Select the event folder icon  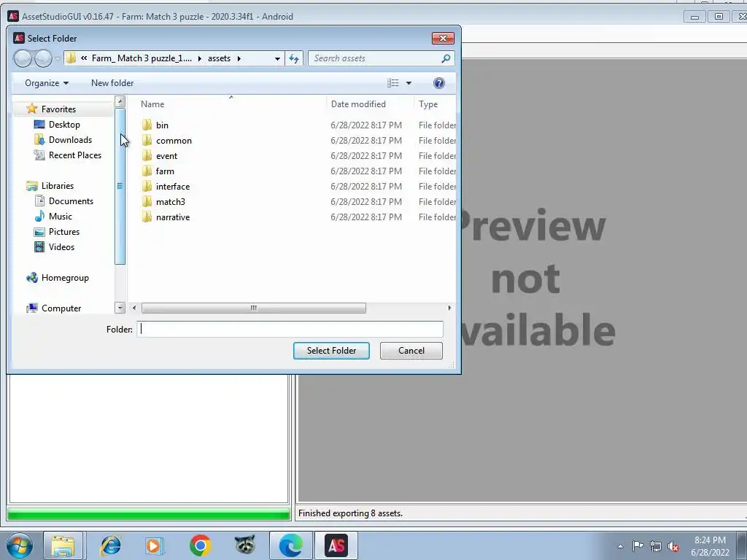(147, 156)
